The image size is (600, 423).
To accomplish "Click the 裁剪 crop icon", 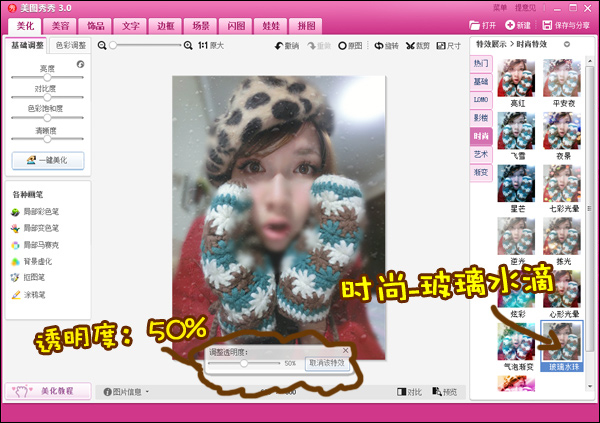I will pos(410,46).
